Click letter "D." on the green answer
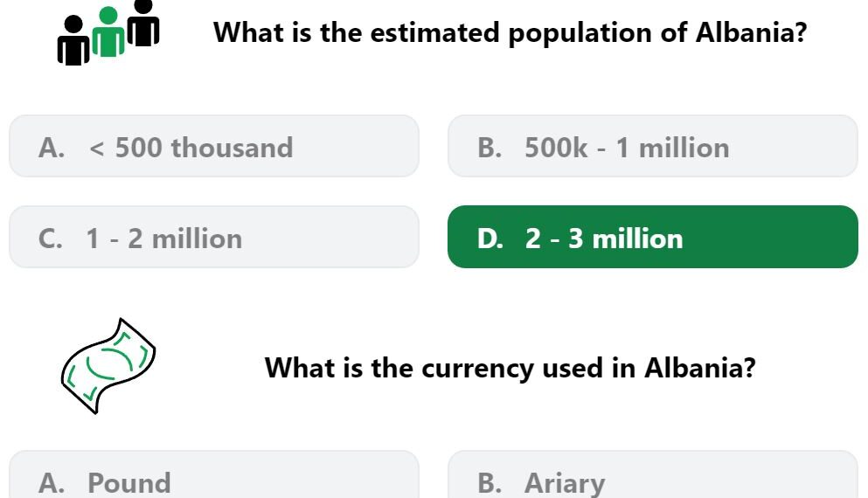Screen dimensions: 868x498 tap(490, 239)
